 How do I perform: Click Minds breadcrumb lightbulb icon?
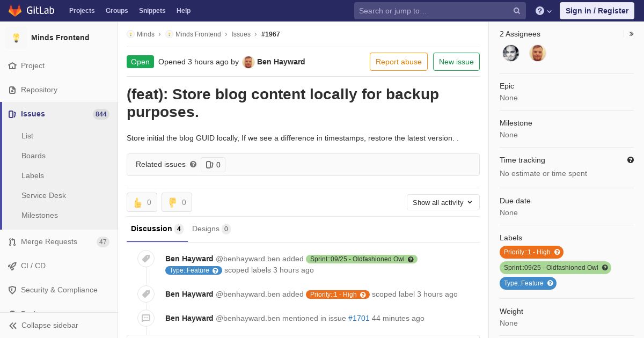[x=130, y=34]
